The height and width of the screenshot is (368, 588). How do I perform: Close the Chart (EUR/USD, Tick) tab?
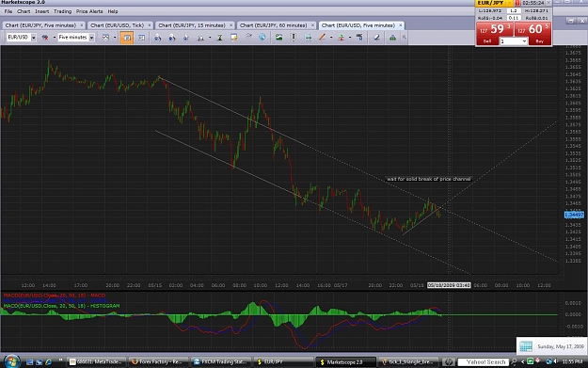150,25
